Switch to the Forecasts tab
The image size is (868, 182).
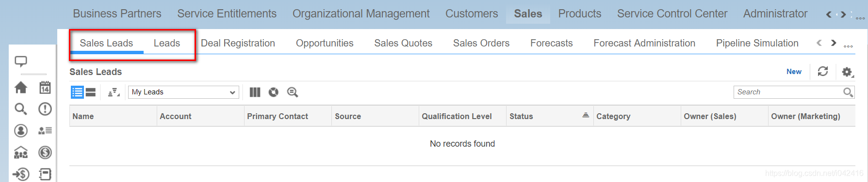tap(552, 43)
